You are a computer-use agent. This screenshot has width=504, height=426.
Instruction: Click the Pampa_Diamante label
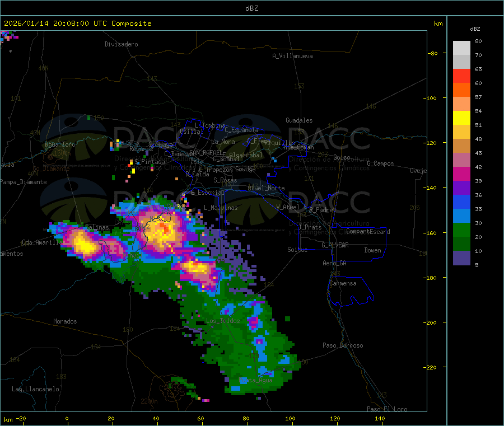(24, 182)
